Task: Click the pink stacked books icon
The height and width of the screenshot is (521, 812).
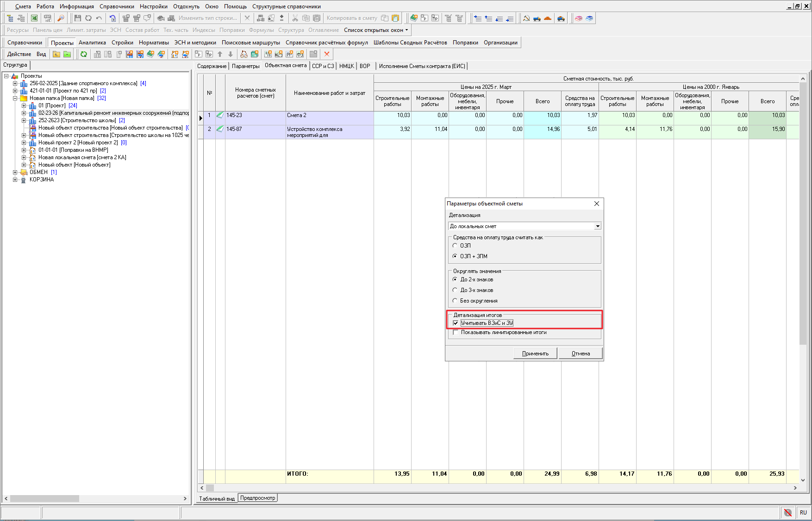Action: pyautogui.click(x=579, y=18)
